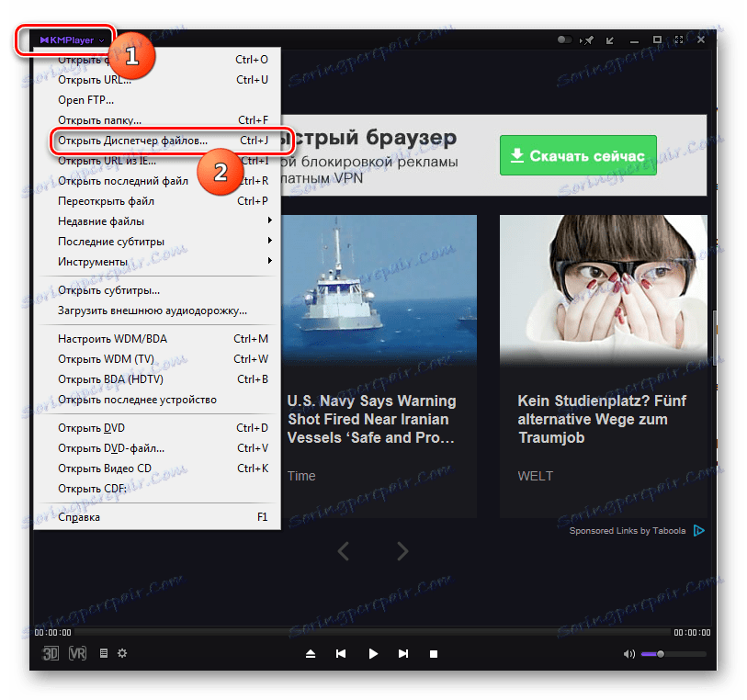Expand the Инструменты submenu
The height and width of the screenshot is (700, 747).
click(x=158, y=262)
